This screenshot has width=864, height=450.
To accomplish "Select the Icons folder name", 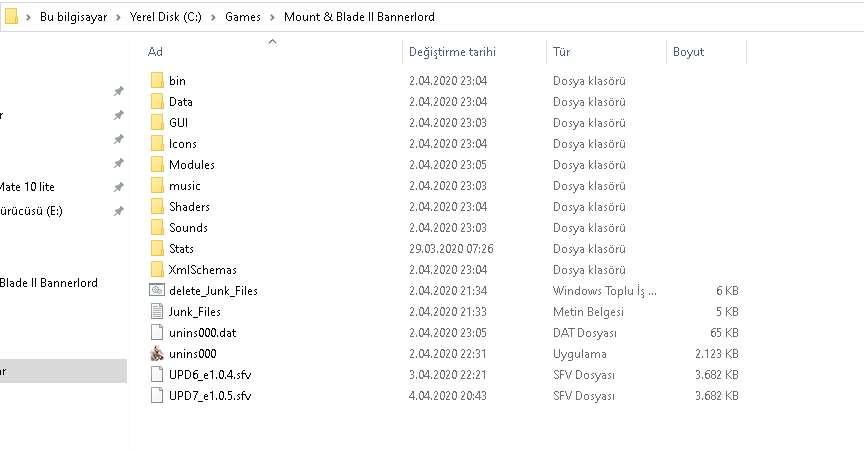I will pos(183,144).
